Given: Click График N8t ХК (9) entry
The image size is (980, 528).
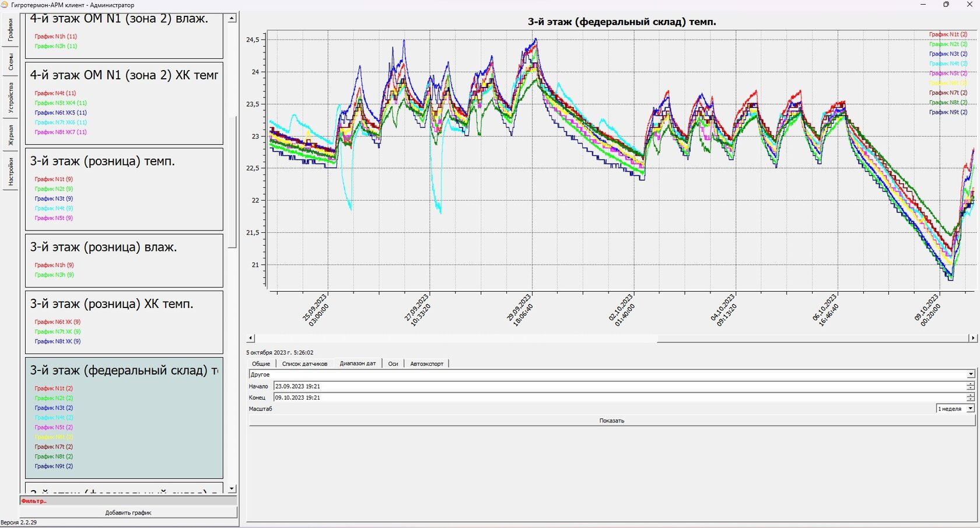Looking at the screenshot, I should coord(58,341).
